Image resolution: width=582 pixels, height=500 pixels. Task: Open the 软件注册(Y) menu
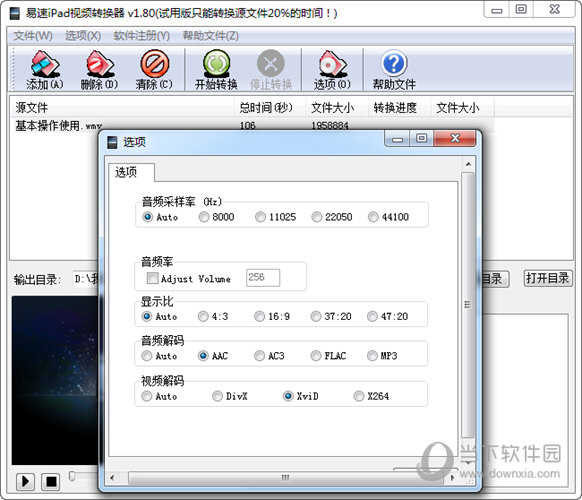[141, 36]
